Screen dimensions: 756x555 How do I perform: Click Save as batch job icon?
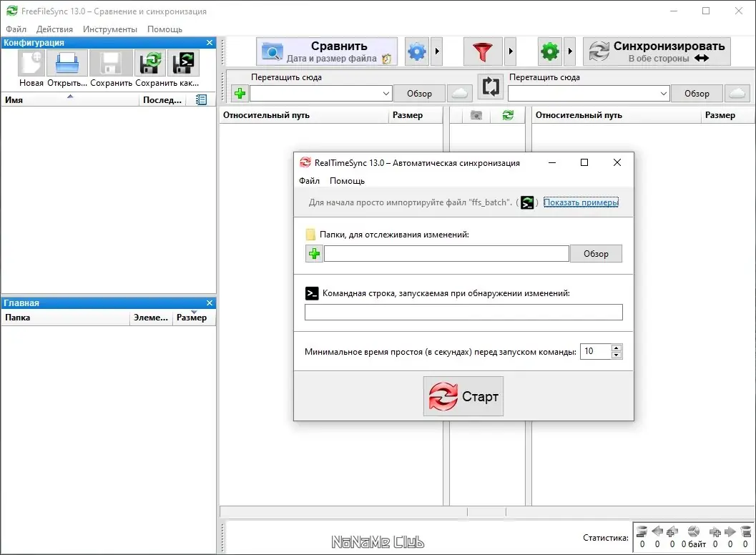[x=183, y=63]
